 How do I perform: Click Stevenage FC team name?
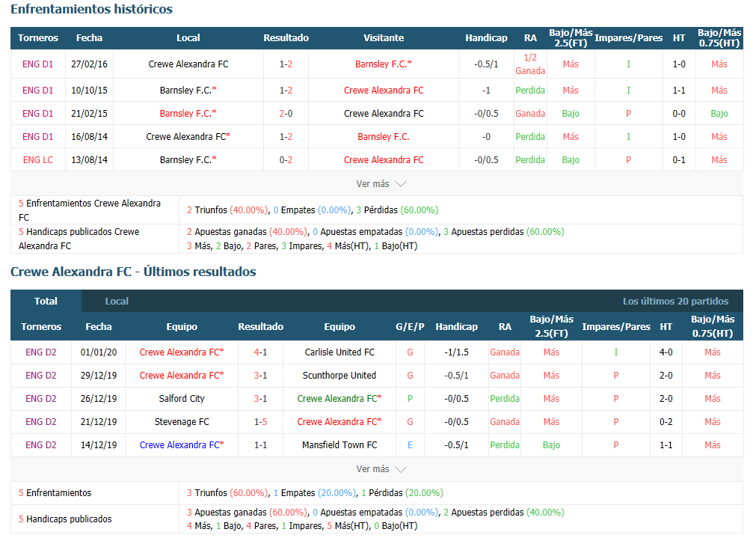pos(182,422)
